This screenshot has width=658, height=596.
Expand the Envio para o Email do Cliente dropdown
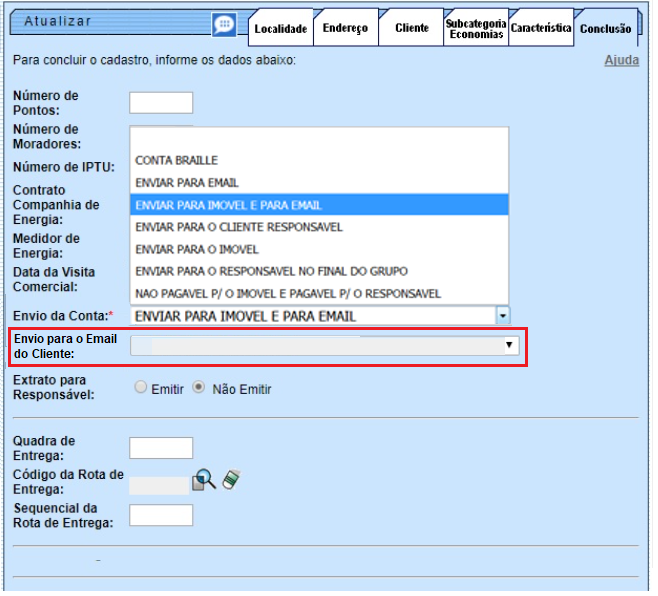(509, 345)
